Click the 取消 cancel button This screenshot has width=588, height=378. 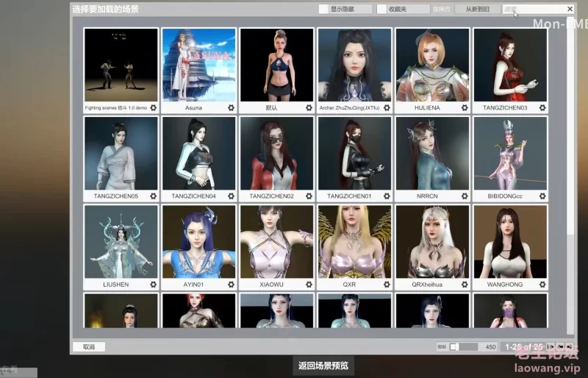(x=89, y=347)
